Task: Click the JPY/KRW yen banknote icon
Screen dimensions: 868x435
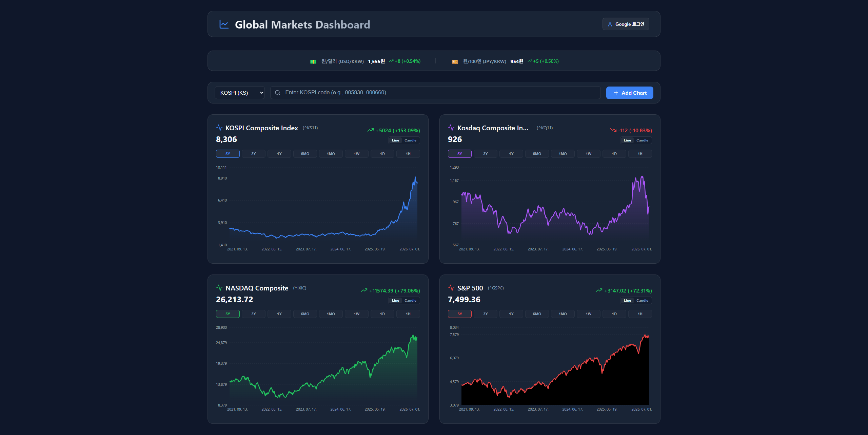Action: (455, 61)
